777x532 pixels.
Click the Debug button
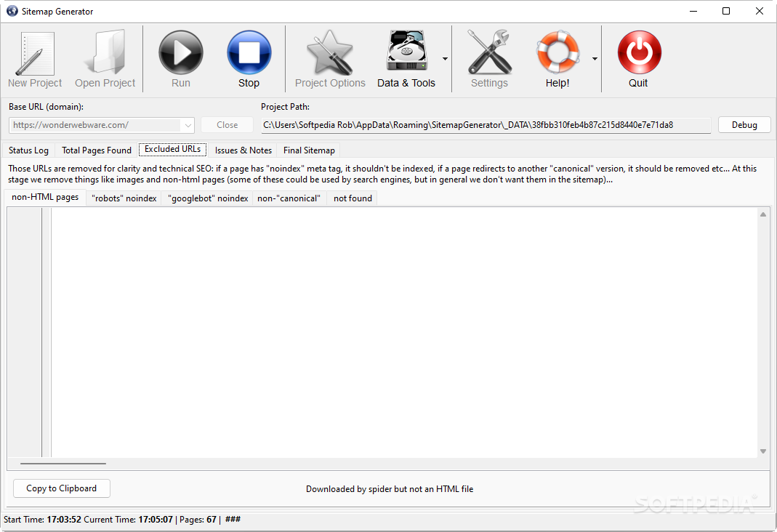[744, 125]
